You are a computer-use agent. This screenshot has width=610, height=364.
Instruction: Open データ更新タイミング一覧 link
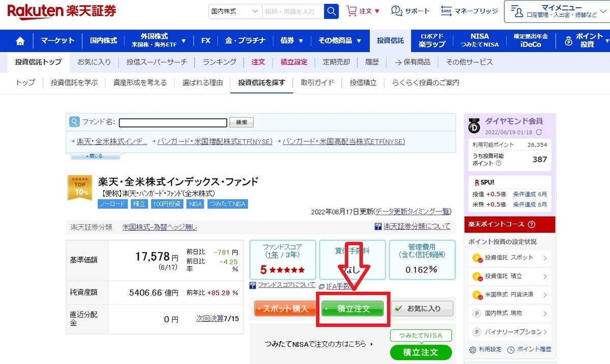click(x=412, y=211)
